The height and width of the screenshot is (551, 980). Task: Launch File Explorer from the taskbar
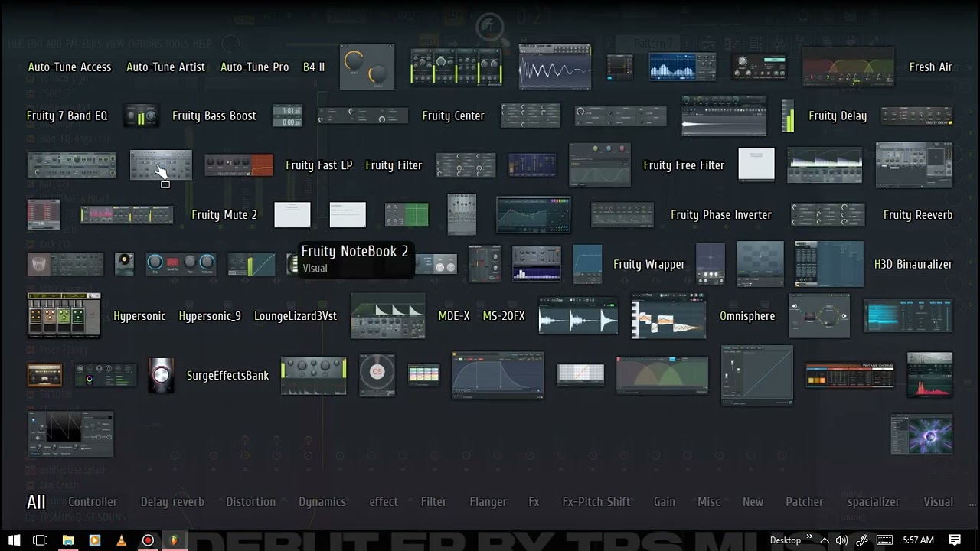pyautogui.click(x=68, y=540)
